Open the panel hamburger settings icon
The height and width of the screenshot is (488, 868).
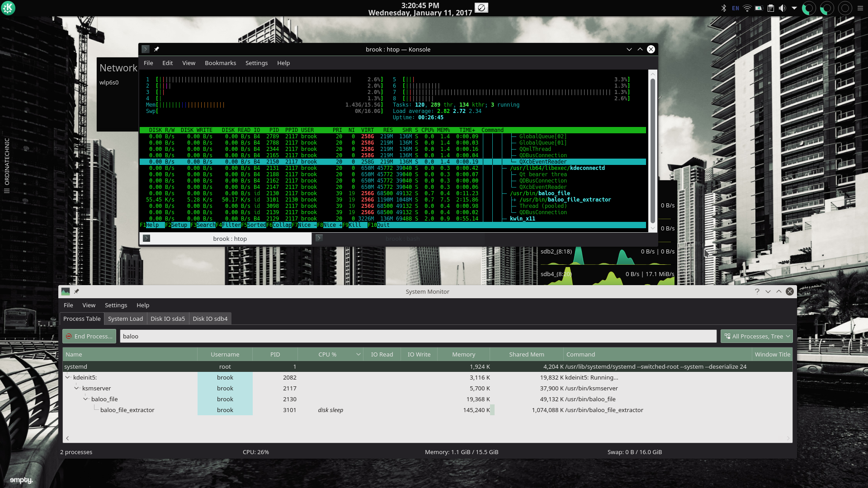pos(860,8)
